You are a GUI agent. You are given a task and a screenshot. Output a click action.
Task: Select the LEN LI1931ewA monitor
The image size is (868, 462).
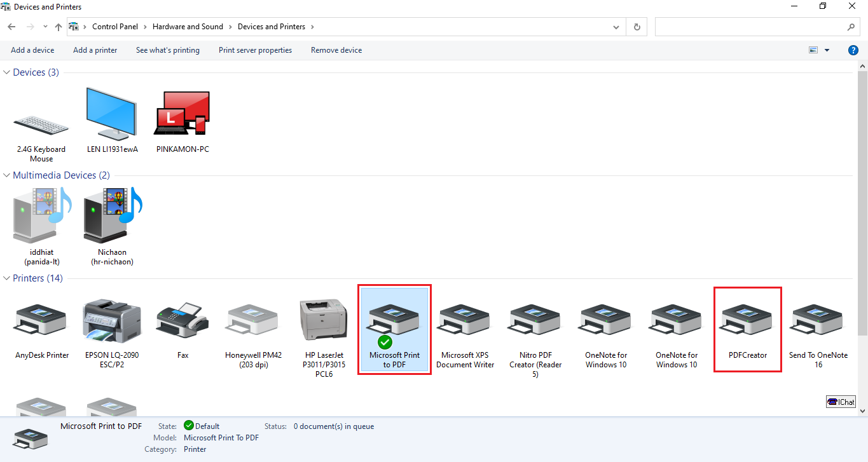pos(112,116)
